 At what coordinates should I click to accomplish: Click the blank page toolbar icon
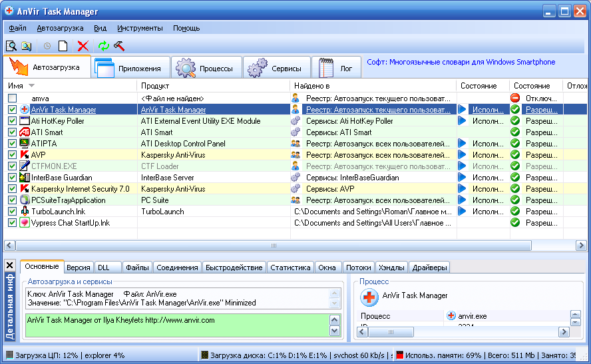(x=63, y=46)
